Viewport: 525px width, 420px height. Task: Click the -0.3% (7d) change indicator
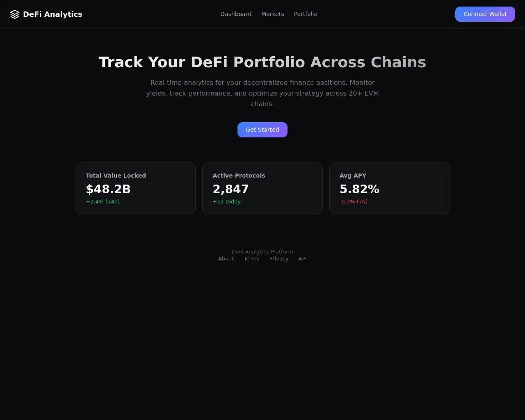point(354,202)
